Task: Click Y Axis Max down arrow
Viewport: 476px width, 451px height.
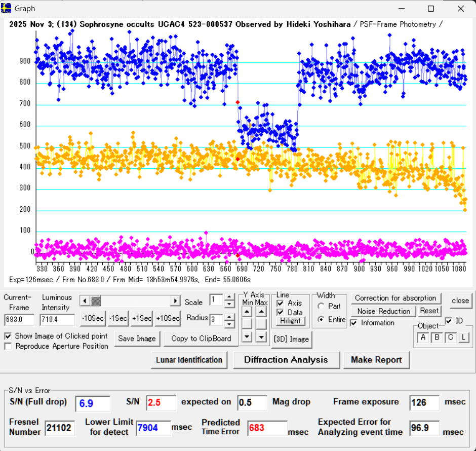Action: tap(261, 335)
